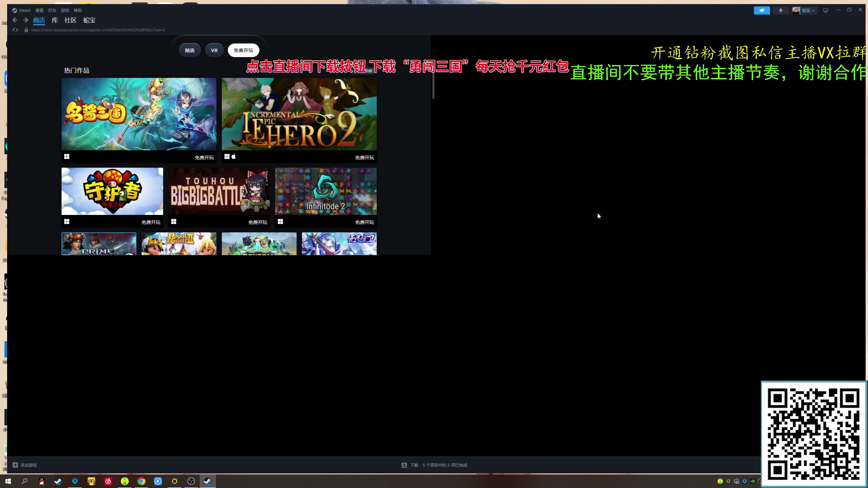Click the add-game plus icon
868x488 pixels.
[15, 465]
